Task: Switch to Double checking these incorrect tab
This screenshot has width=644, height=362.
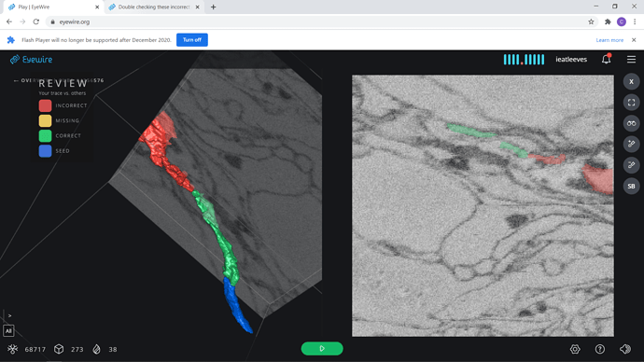Action: pyautogui.click(x=154, y=7)
